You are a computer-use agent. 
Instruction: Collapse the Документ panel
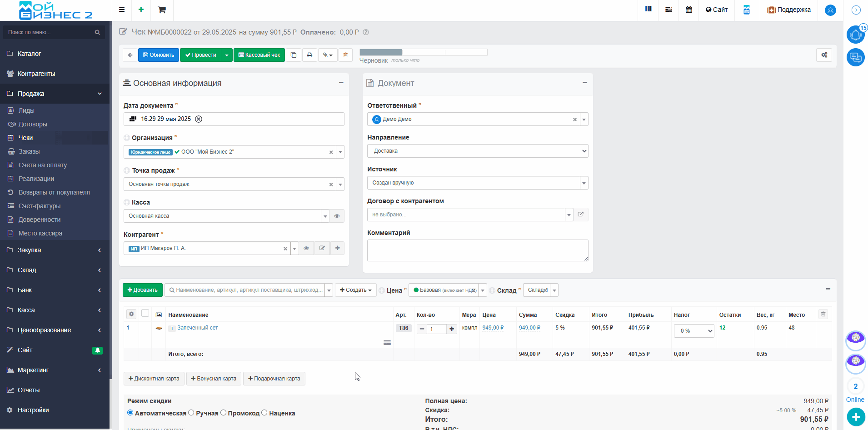point(585,83)
